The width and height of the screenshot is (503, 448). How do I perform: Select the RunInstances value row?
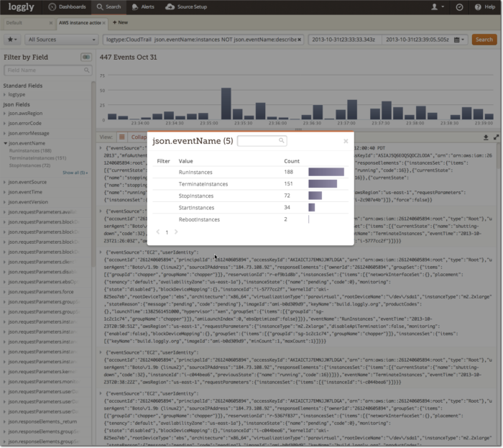(x=195, y=172)
